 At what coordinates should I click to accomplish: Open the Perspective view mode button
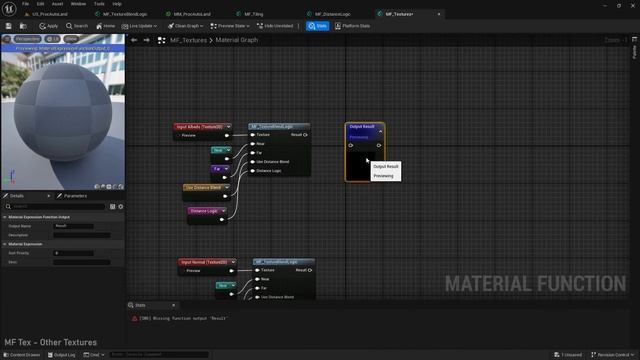(28, 39)
